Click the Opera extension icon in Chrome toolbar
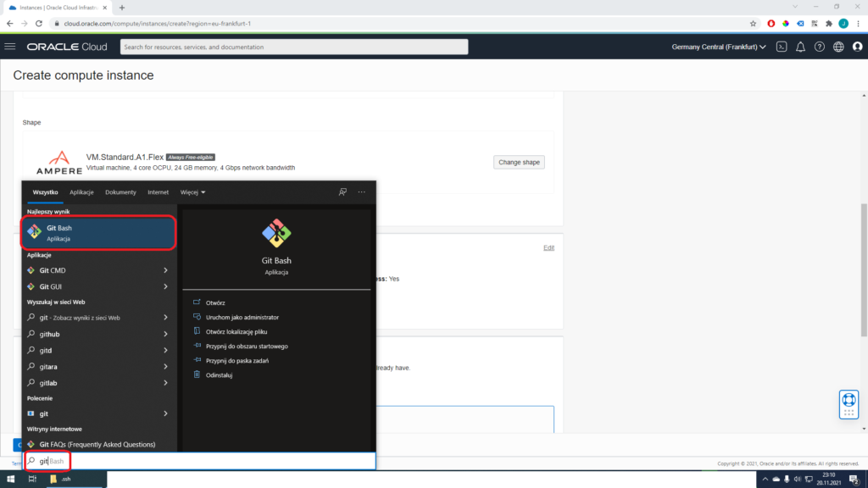Viewport: 868px width, 488px height. [771, 23]
